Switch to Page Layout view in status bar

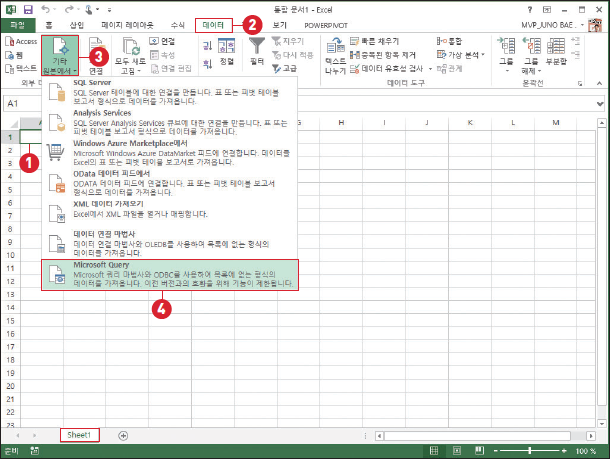coord(457,450)
